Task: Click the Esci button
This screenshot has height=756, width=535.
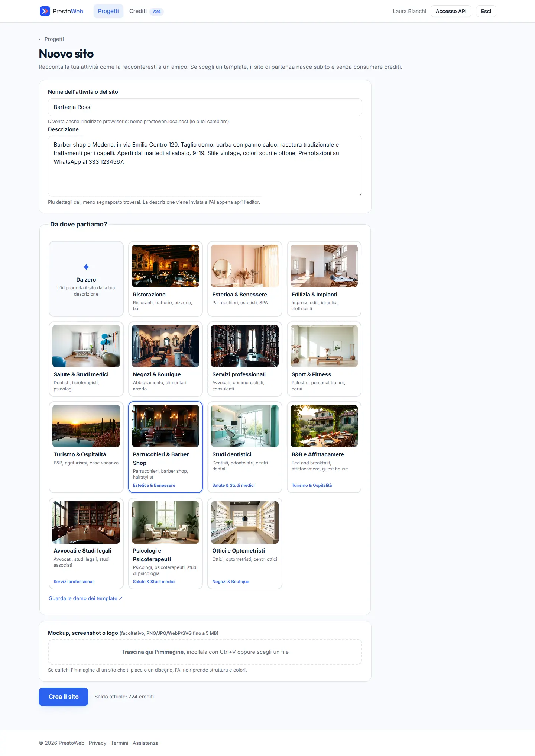Action: 486,11
